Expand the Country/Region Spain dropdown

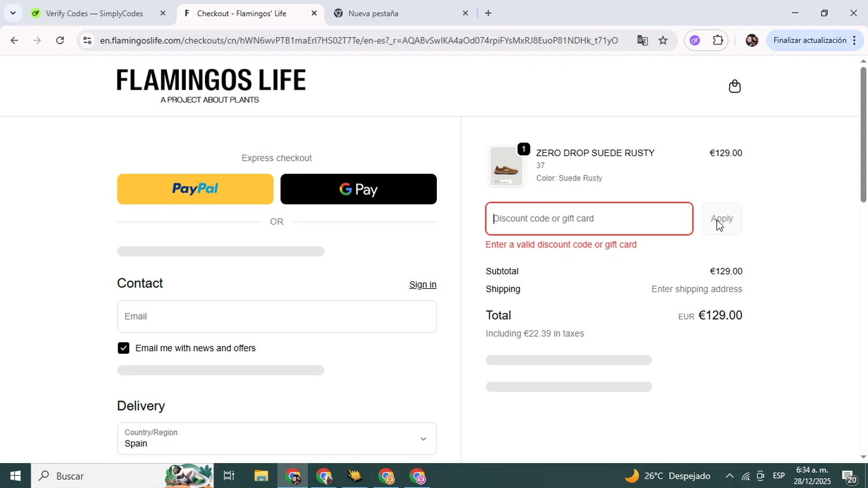277,439
